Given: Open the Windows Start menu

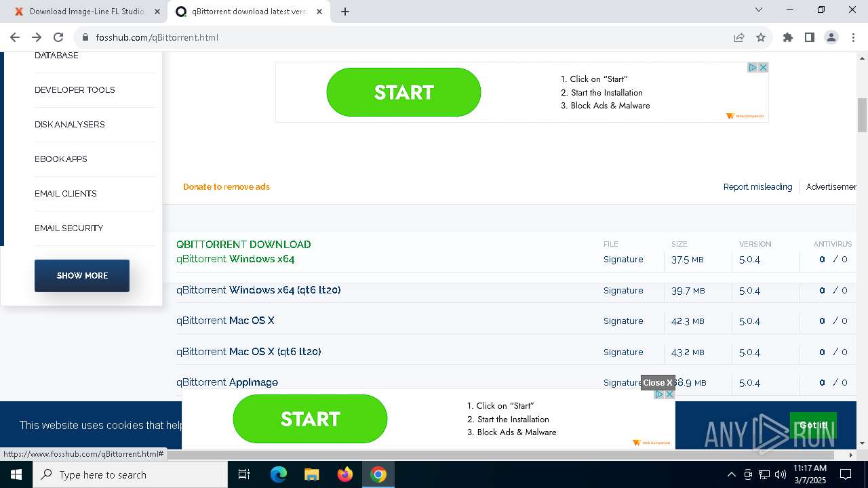Looking at the screenshot, I should pos(16,474).
